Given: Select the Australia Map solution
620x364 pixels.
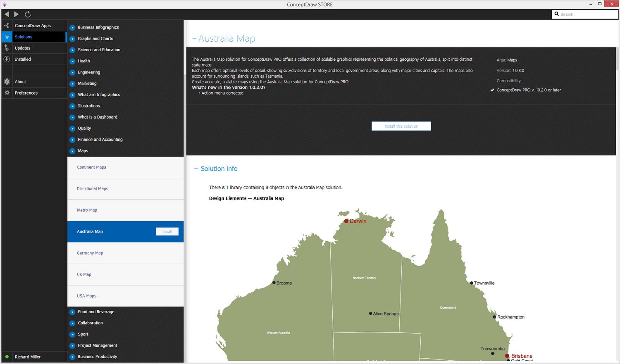Looking at the screenshot, I should pyautogui.click(x=125, y=232).
